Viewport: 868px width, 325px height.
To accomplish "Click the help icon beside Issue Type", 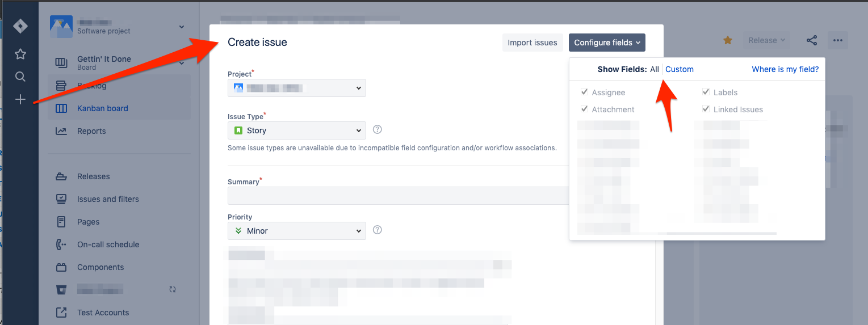I will pos(378,130).
